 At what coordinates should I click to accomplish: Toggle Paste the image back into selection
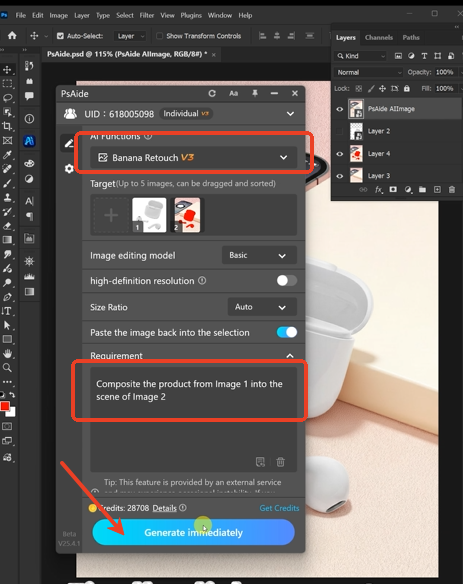(x=286, y=332)
